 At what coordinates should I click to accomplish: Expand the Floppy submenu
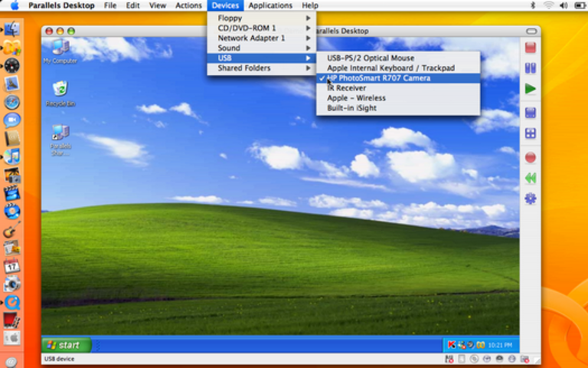coord(261,18)
